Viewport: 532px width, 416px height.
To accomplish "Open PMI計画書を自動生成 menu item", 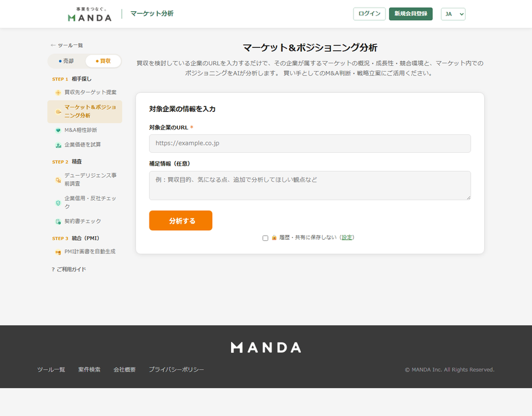I will pos(85,251).
